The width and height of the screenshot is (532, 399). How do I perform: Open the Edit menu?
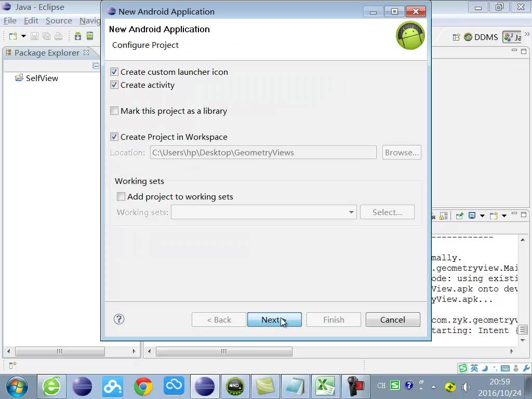click(x=31, y=21)
